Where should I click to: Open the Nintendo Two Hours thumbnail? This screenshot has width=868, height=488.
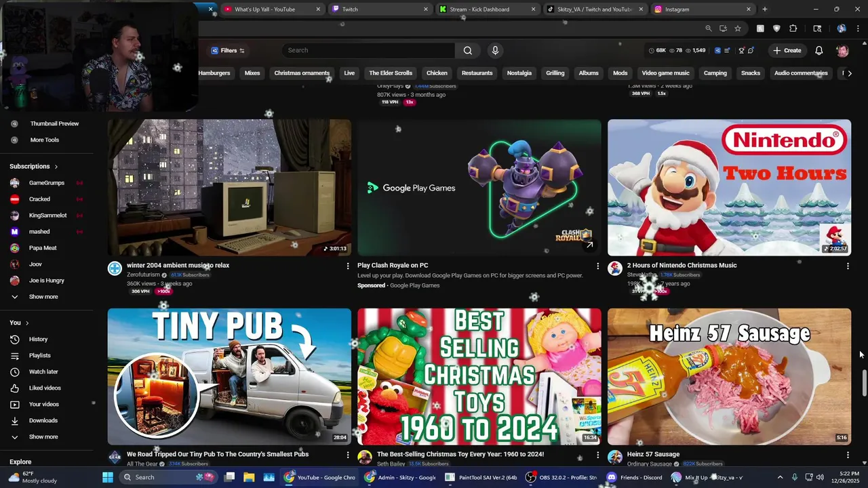[729, 188]
